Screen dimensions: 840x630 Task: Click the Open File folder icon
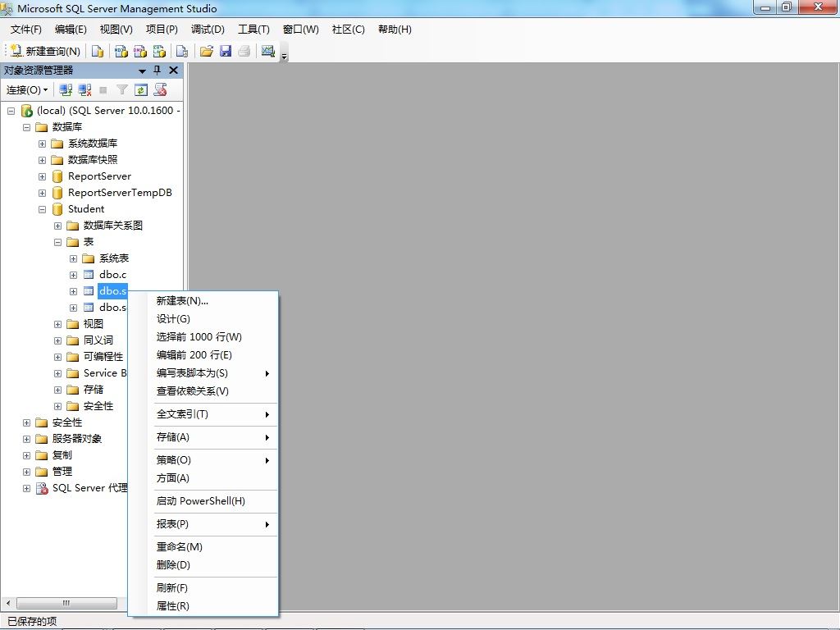[x=206, y=51]
